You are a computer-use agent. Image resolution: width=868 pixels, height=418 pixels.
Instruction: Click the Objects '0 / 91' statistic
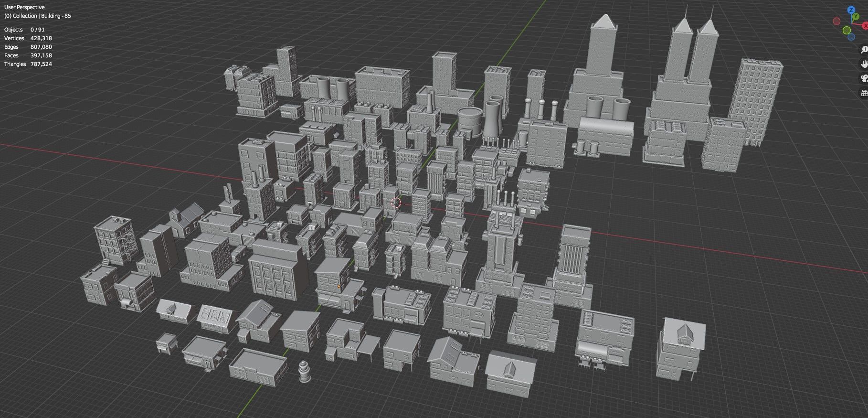pos(38,30)
